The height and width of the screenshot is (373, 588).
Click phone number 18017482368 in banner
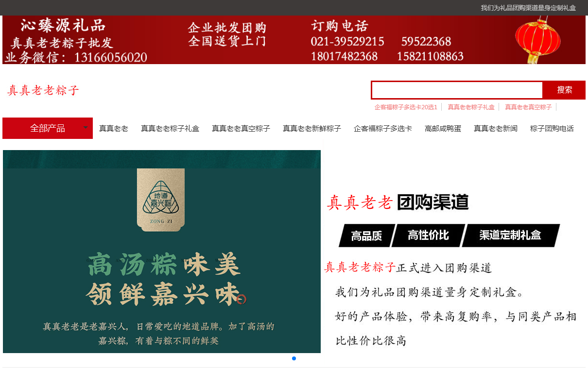[x=344, y=56]
